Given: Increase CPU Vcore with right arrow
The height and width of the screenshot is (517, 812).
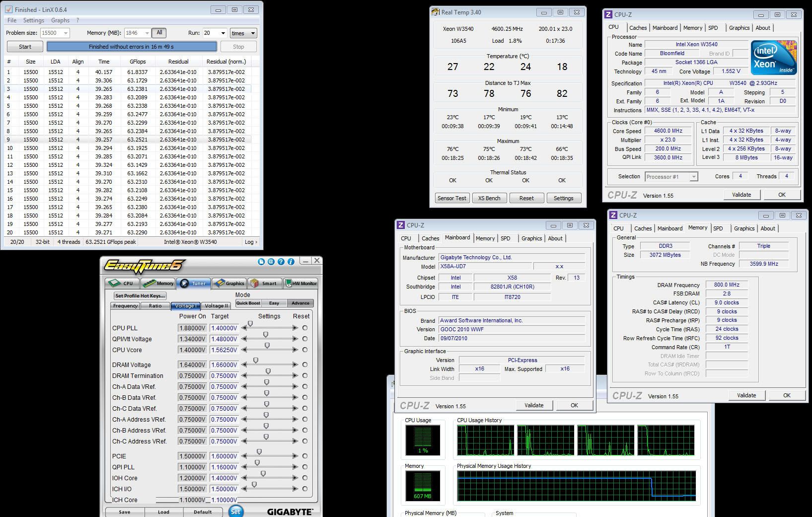Looking at the screenshot, I should 295,350.
